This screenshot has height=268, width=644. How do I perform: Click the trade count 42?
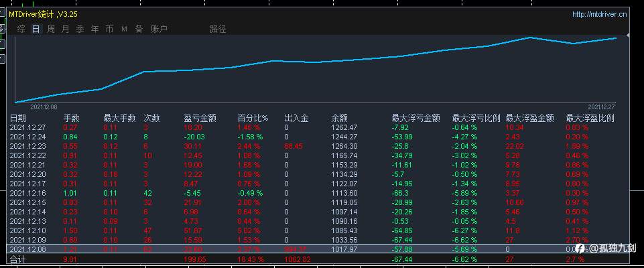click(148, 194)
